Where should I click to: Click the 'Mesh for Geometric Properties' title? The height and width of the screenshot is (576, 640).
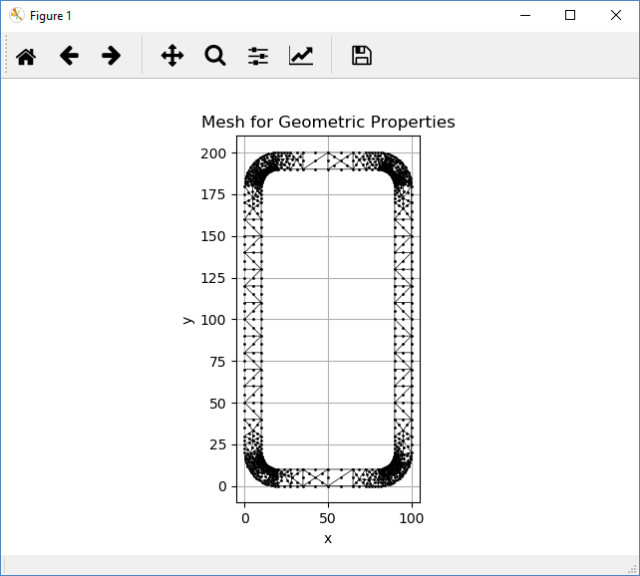[328, 122]
